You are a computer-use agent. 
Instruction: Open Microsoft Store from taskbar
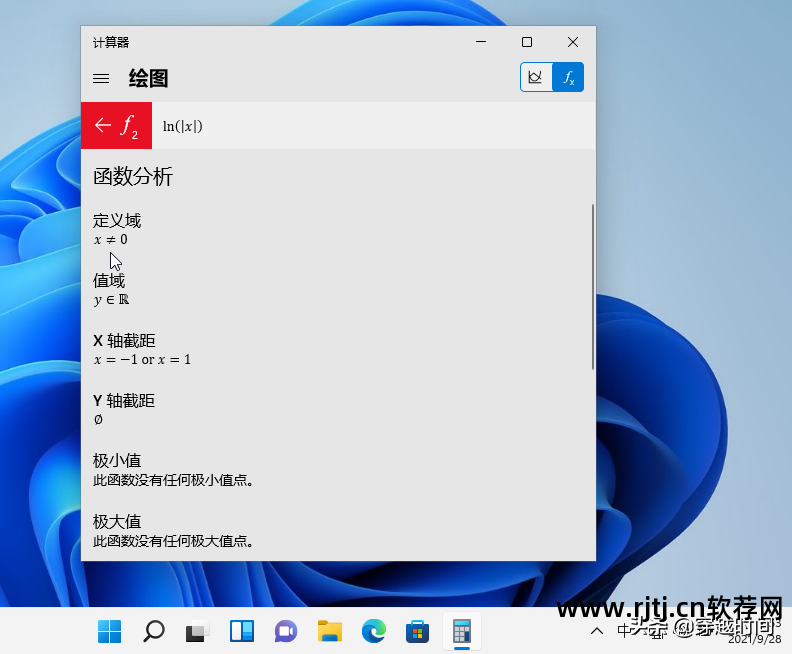[x=418, y=631]
